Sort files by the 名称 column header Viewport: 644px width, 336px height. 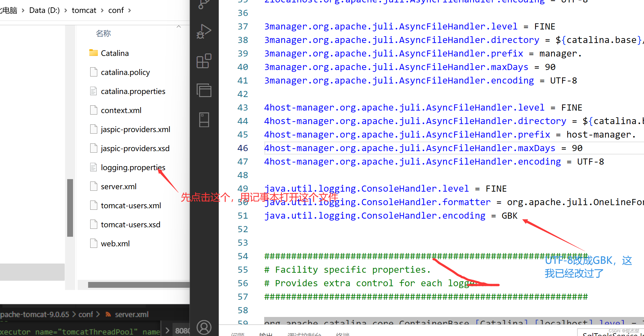[103, 33]
